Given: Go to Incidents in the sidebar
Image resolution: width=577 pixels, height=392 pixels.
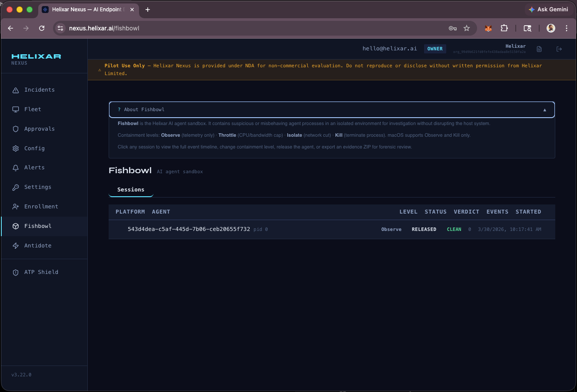Looking at the screenshot, I should click(x=39, y=90).
